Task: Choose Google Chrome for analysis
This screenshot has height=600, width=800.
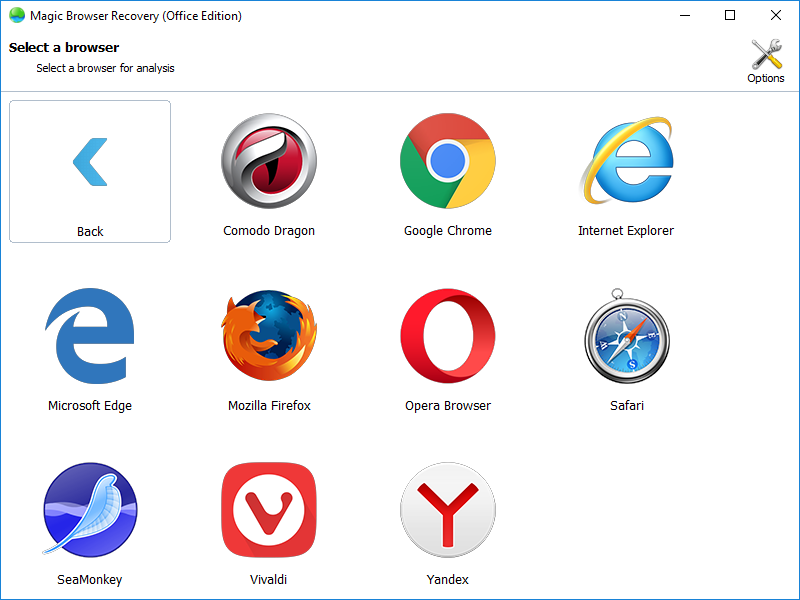Action: [447, 161]
